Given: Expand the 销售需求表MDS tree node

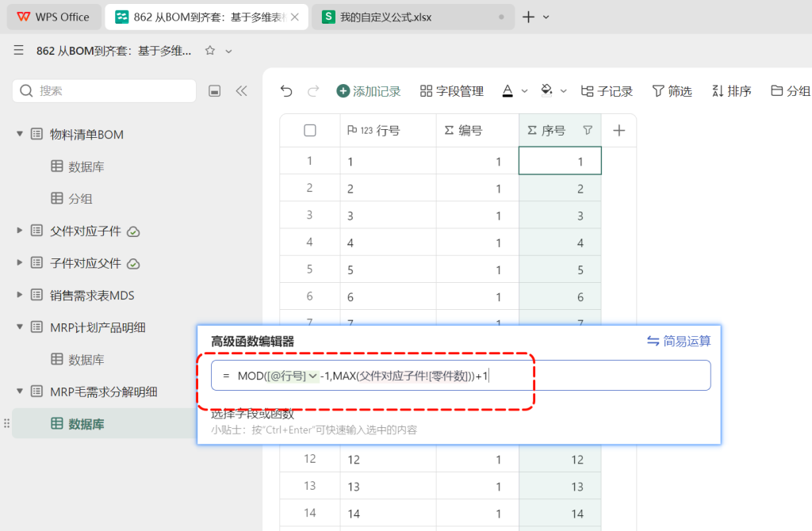Looking at the screenshot, I should point(20,295).
